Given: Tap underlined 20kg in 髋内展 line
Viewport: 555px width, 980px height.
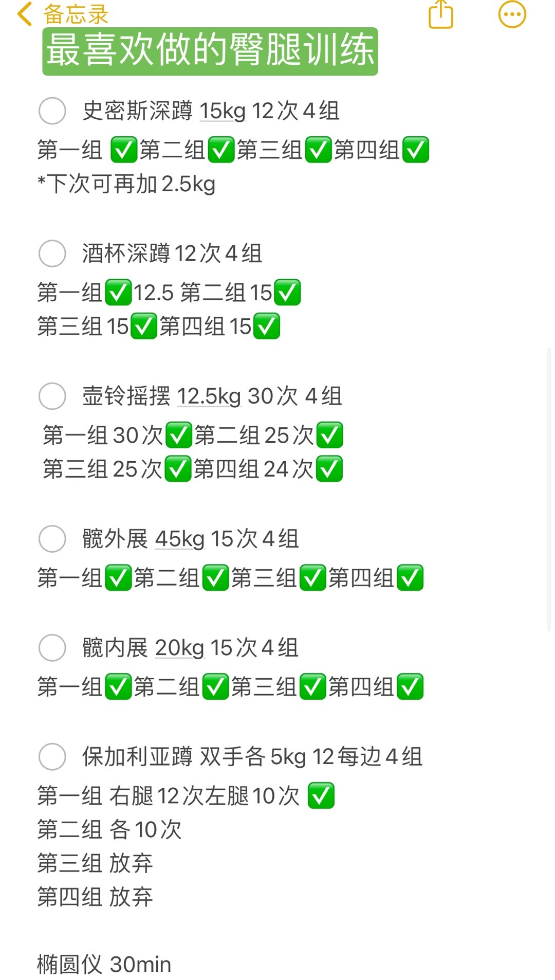Looking at the screenshot, I should (x=180, y=648).
